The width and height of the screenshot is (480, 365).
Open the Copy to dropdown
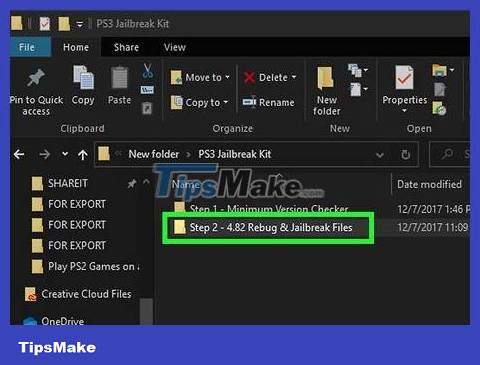[200, 102]
